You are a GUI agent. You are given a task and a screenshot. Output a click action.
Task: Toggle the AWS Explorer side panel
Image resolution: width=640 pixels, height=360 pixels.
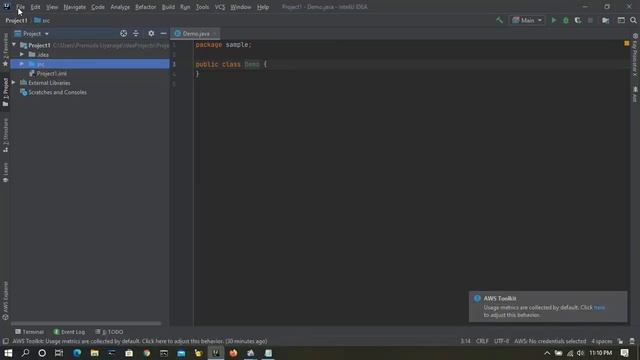click(5, 301)
